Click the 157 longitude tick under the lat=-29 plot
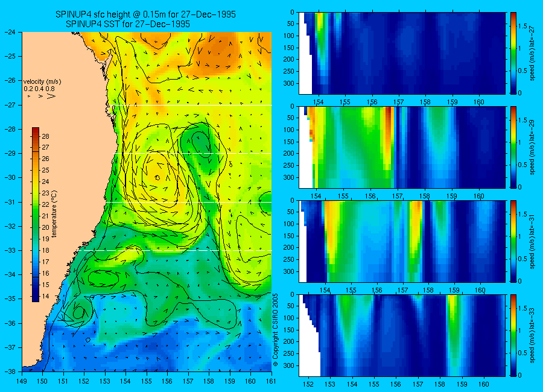The height and width of the screenshot is (392, 543). click(398, 197)
